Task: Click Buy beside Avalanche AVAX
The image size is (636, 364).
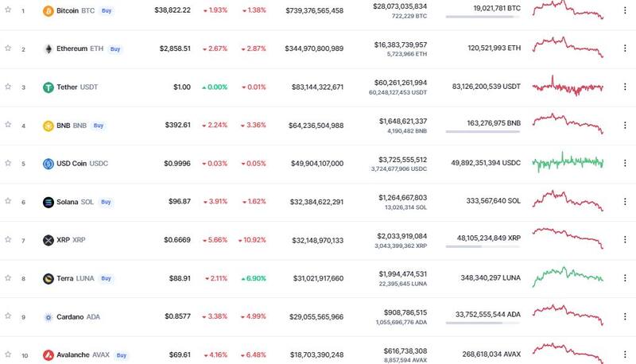Action: (122, 355)
